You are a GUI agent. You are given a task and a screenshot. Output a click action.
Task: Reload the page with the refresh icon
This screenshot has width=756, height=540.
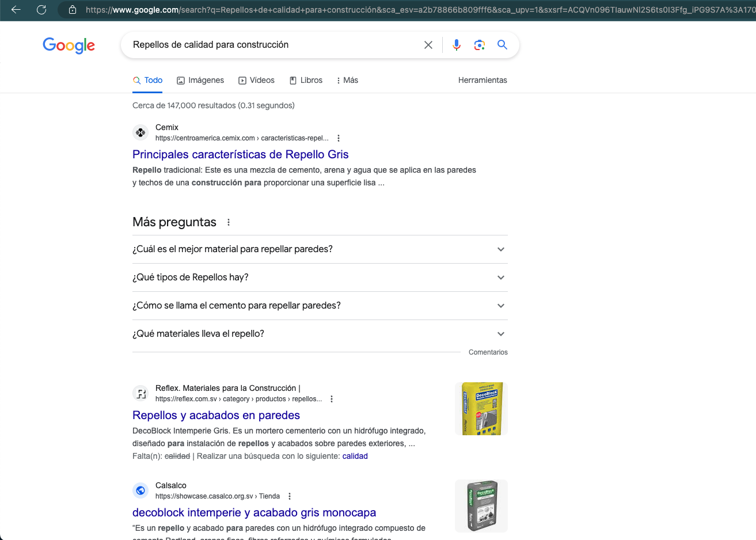41,10
